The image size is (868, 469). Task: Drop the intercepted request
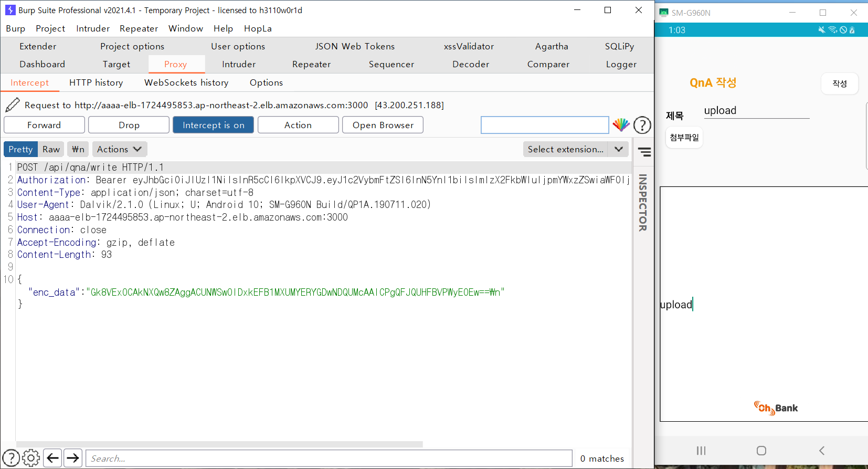[129, 125]
